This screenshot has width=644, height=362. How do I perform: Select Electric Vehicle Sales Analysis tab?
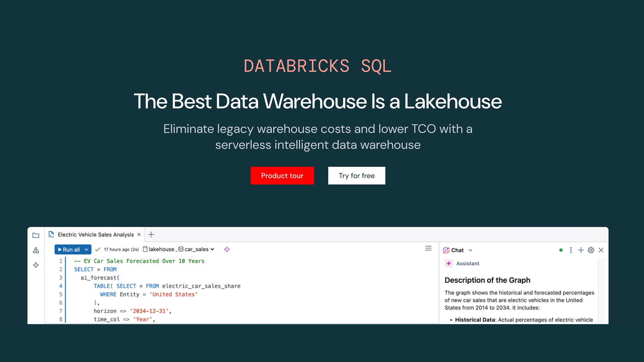96,235
